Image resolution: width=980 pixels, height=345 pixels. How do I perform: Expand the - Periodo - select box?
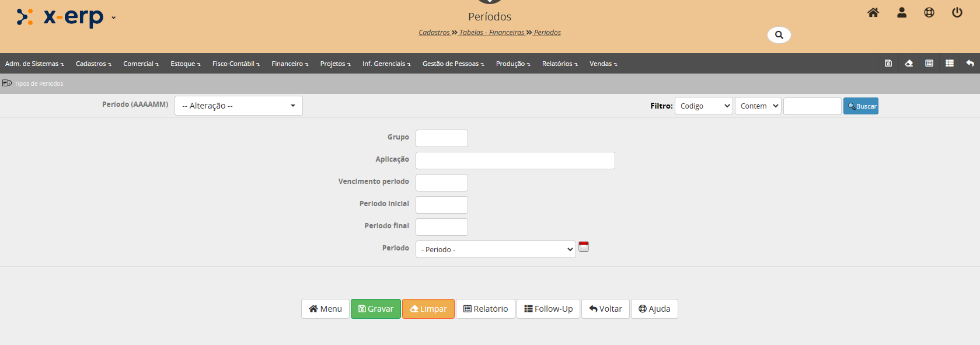[496, 249]
